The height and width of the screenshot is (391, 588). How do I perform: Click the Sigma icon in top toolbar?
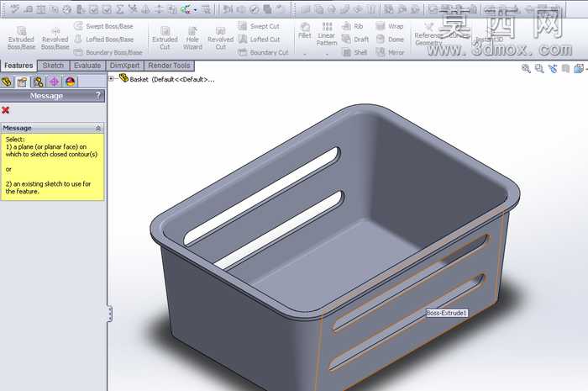click(119, 9)
